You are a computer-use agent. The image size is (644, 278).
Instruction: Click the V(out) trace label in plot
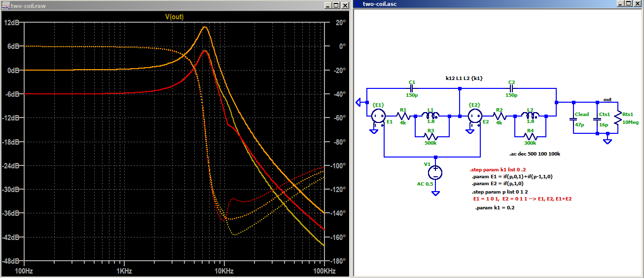click(x=174, y=16)
